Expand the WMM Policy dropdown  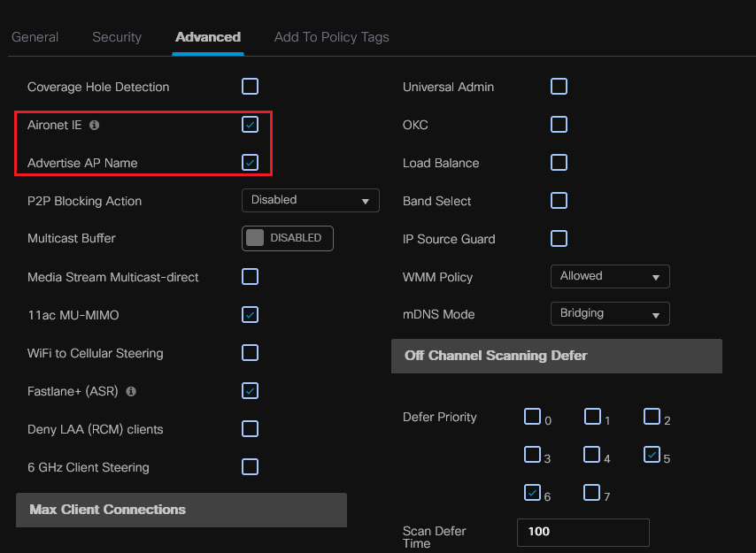609,276
